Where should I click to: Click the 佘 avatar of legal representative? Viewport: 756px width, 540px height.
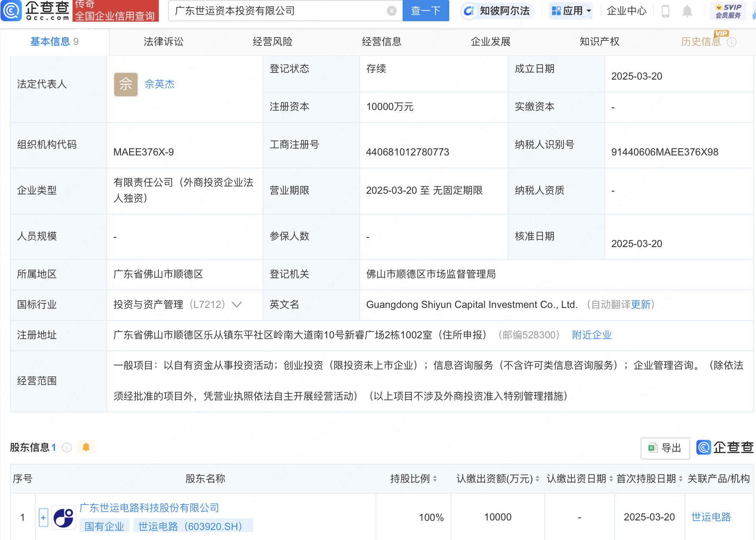[x=126, y=85]
